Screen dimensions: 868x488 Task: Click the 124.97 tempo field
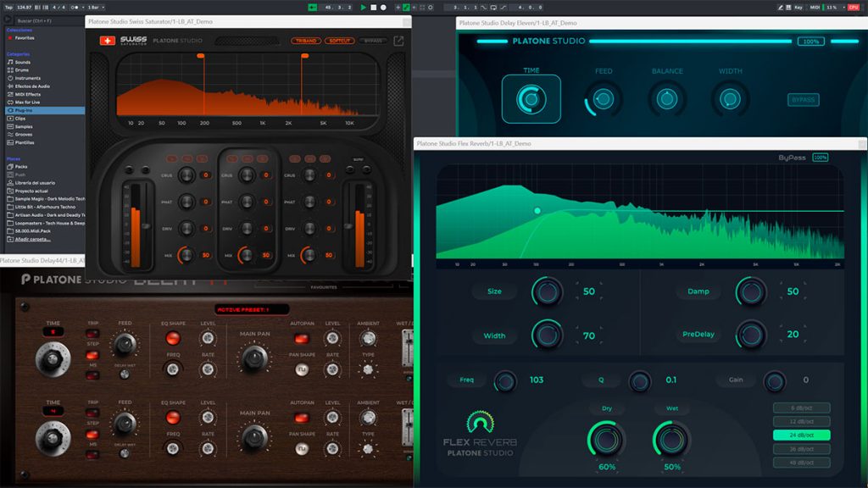click(24, 7)
